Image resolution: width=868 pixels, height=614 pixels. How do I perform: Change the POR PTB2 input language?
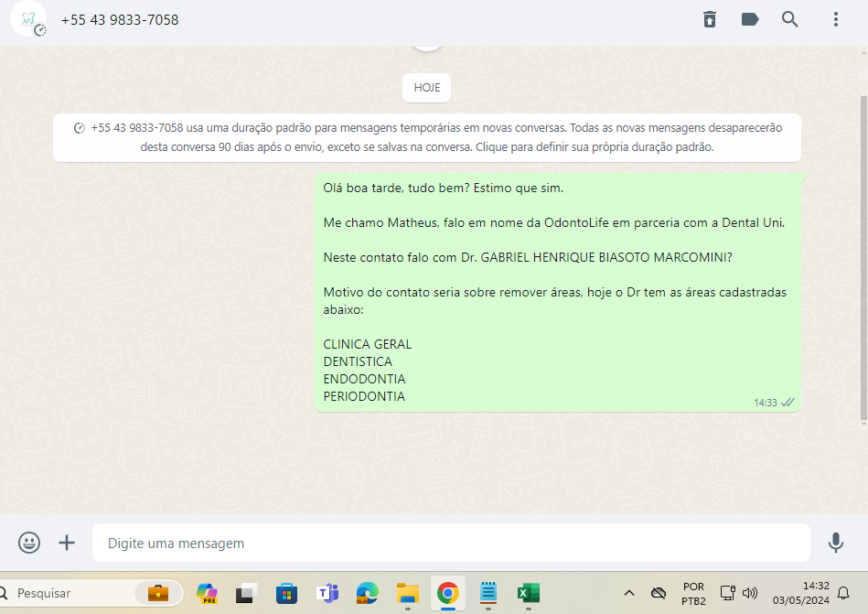pos(693,594)
